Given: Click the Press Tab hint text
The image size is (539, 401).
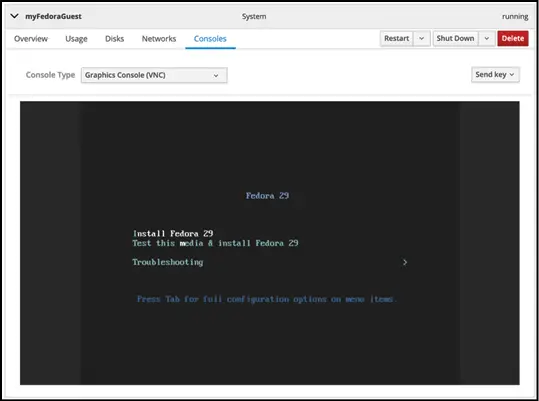Looking at the screenshot, I should pos(267,299).
